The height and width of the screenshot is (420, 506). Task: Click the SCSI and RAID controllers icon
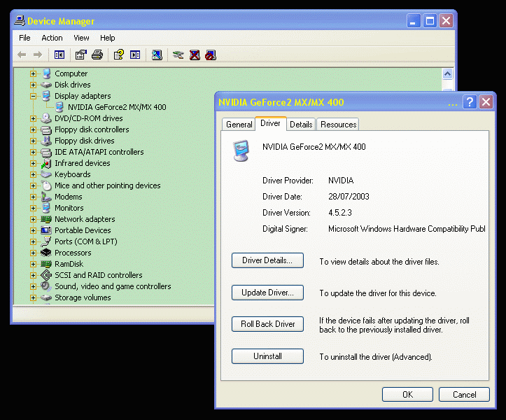coord(46,275)
